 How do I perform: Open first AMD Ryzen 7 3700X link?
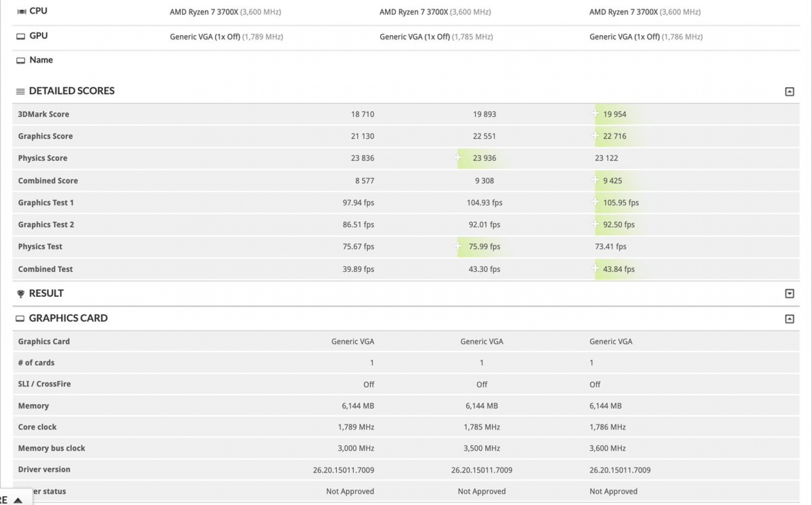[204, 12]
